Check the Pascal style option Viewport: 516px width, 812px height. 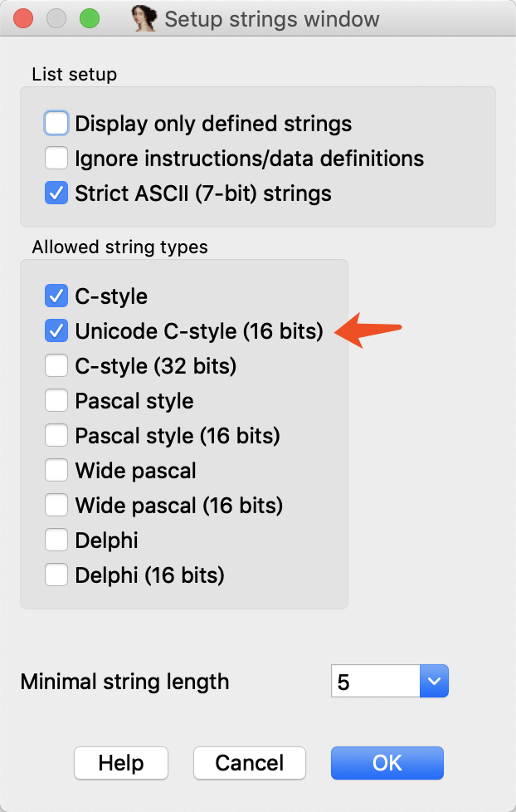56,401
